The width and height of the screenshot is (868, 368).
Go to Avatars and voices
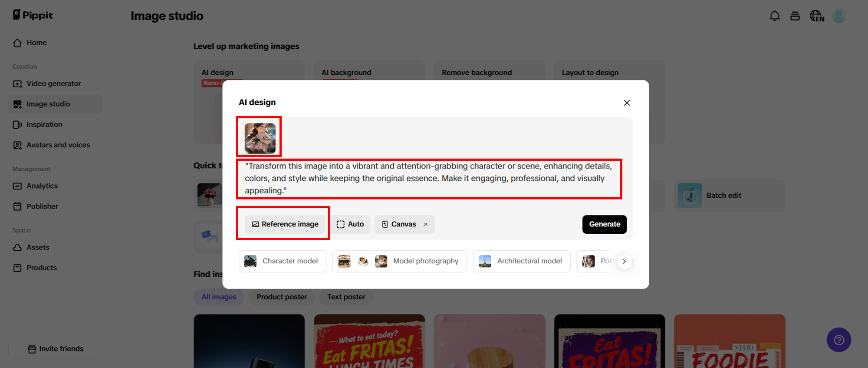pos(58,145)
